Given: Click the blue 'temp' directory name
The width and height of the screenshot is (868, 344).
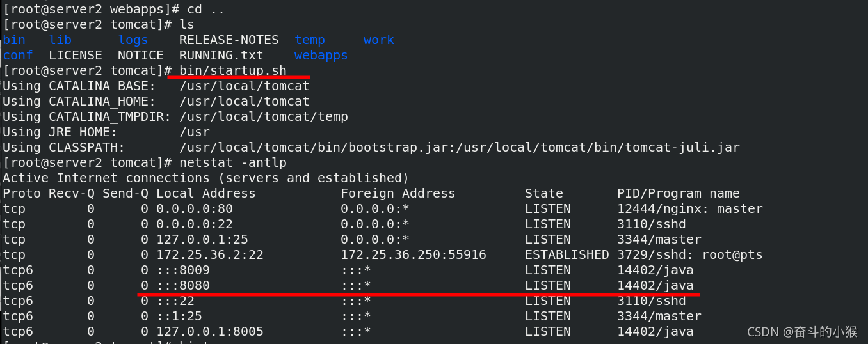Looking at the screenshot, I should pos(310,40).
